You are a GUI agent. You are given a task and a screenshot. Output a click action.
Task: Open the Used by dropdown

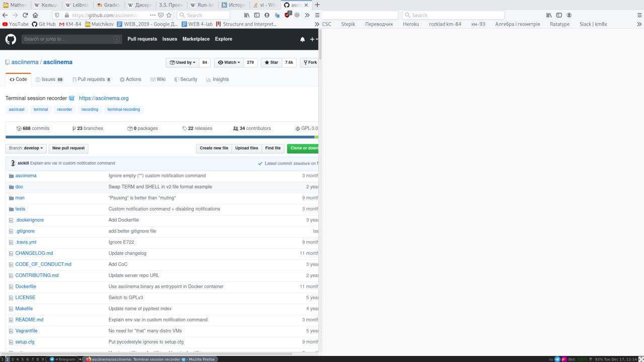tap(183, 62)
